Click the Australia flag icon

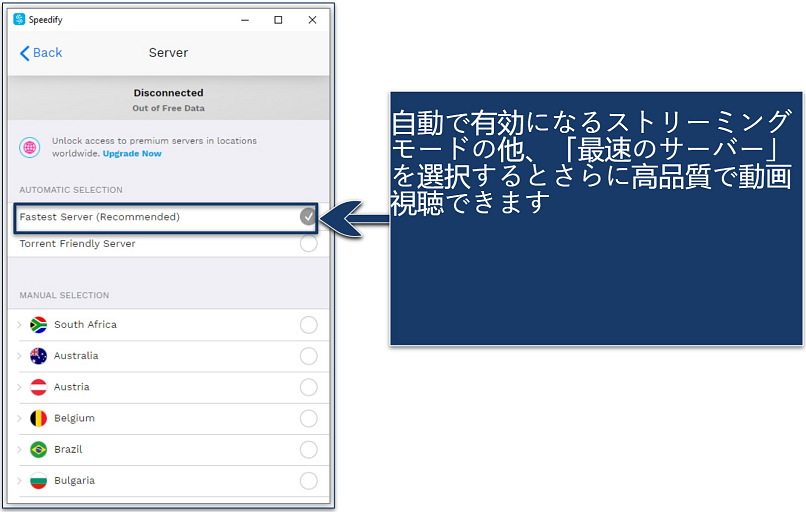tap(39, 356)
